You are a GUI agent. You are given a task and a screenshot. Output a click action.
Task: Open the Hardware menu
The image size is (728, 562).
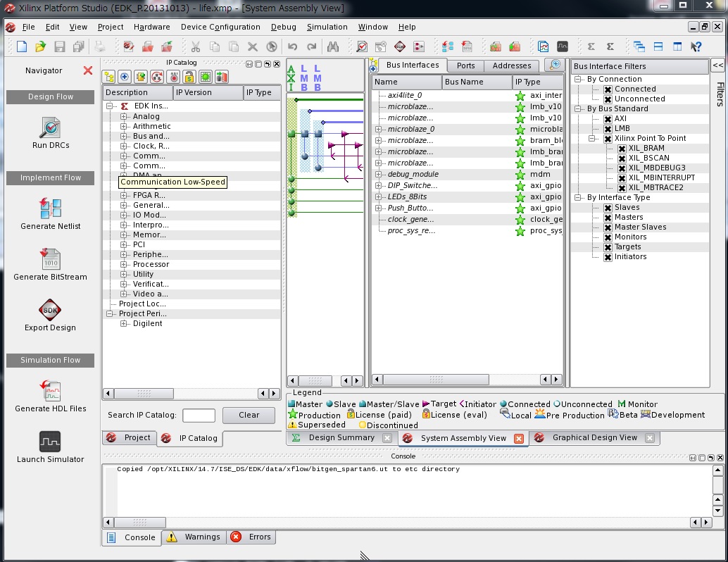[x=152, y=27]
